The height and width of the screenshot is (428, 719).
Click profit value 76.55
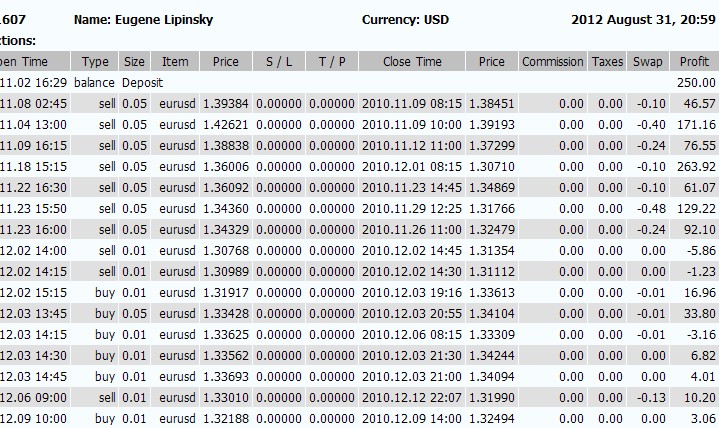click(699, 146)
